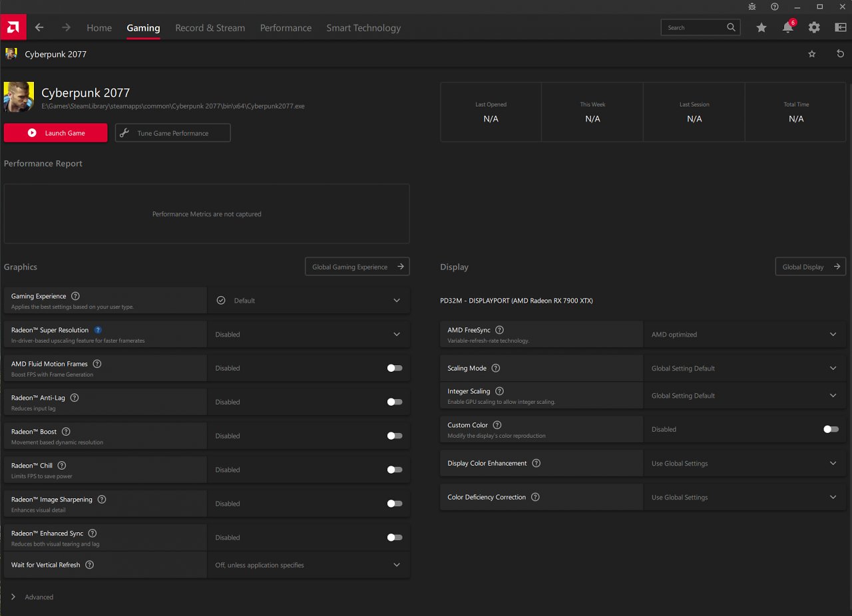Toggle the sidebar panel icon
Viewport: 852px width, 616px height.
pyautogui.click(x=840, y=27)
